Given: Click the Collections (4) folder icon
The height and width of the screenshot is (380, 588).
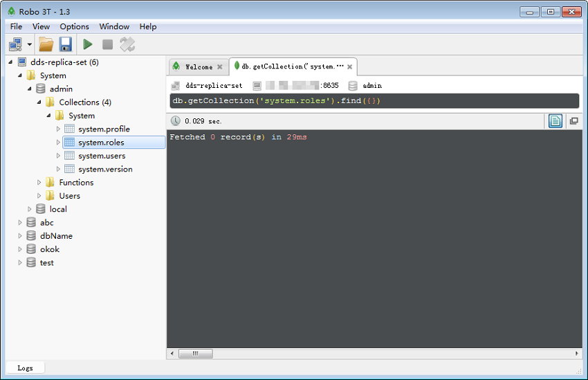Looking at the screenshot, I should 50,102.
